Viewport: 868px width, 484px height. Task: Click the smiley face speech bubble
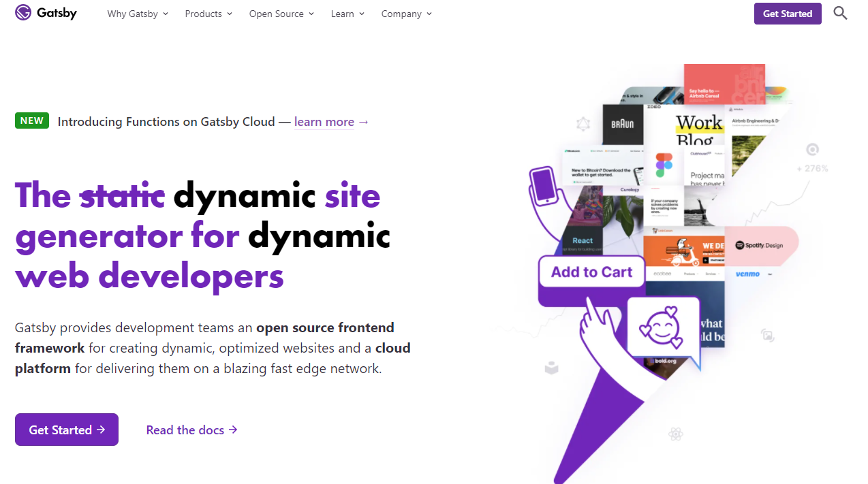click(x=663, y=329)
